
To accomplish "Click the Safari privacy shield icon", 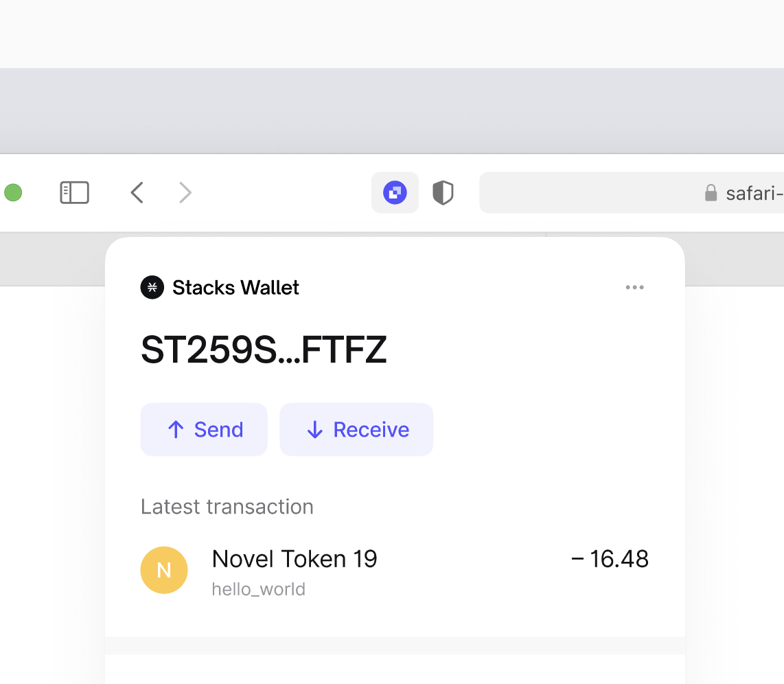I will [443, 192].
